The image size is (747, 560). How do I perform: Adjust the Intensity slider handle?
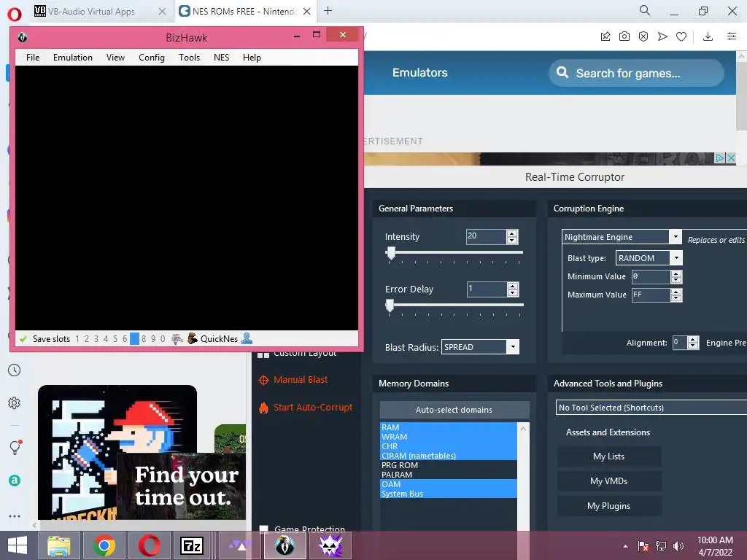click(x=391, y=253)
